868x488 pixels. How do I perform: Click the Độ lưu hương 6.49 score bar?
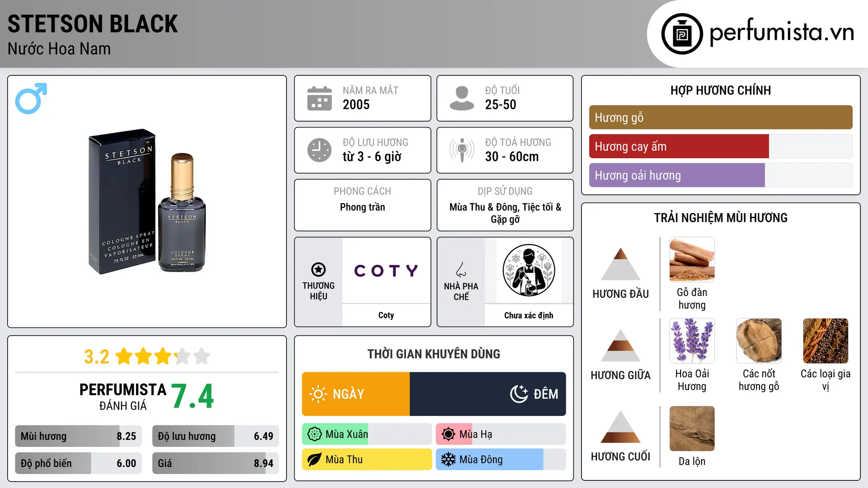215,436
